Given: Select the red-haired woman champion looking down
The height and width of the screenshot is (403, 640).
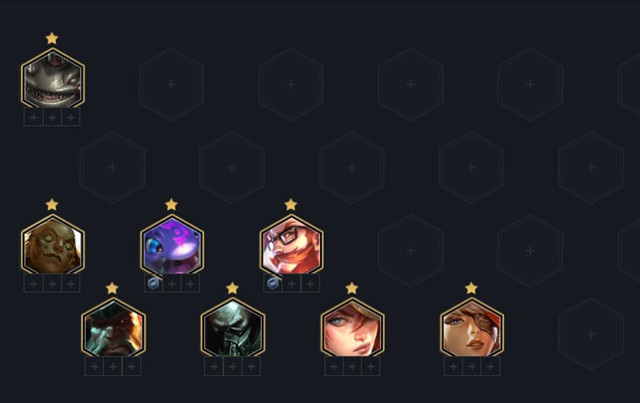Looking at the screenshot, I should tap(352, 329).
